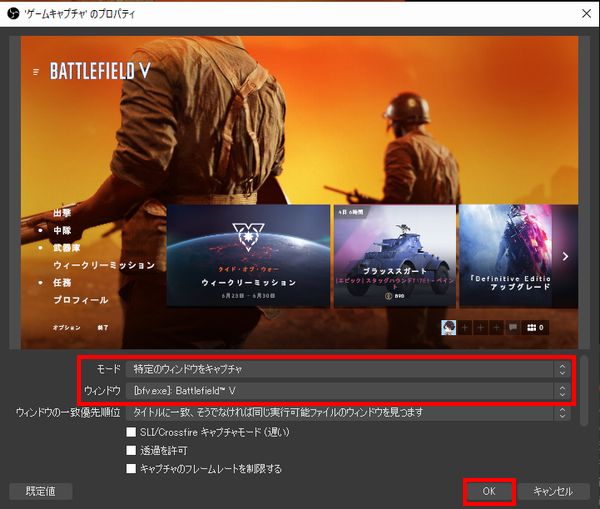Select 任務 in the game menu
The height and width of the screenshot is (509, 600).
(x=62, y=283)
